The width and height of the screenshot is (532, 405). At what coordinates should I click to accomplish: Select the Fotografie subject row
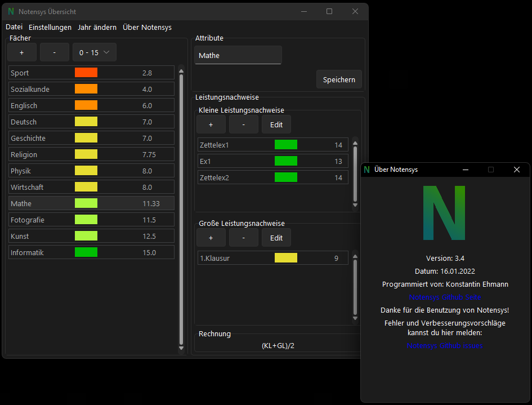pyautogui.click(x=91, y=219)
